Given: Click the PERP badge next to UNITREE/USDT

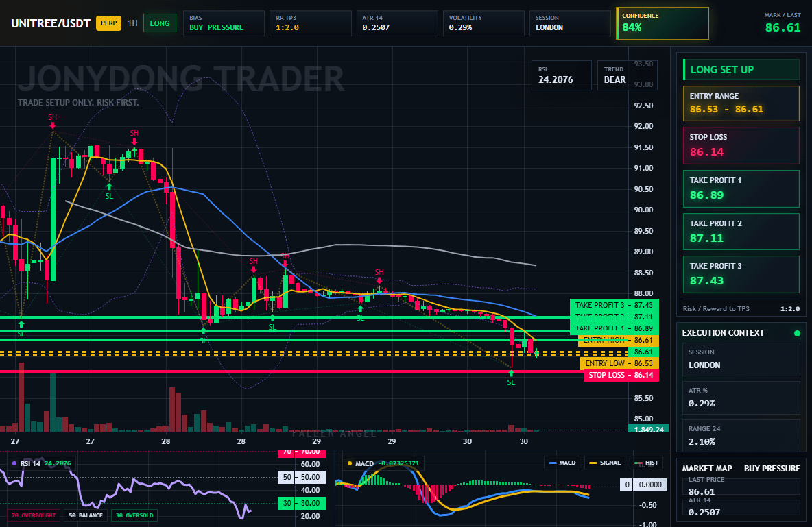Looking at the screenshot, I should tap(108, 23).
